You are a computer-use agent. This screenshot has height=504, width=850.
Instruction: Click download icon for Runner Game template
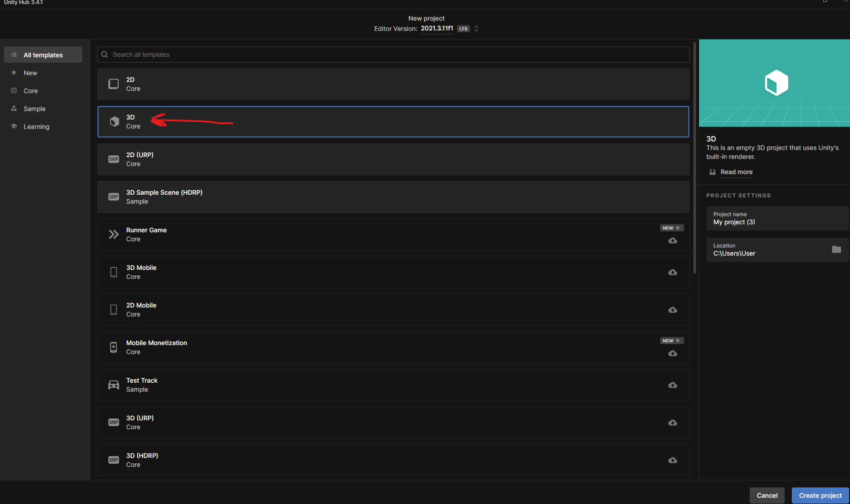672,241
